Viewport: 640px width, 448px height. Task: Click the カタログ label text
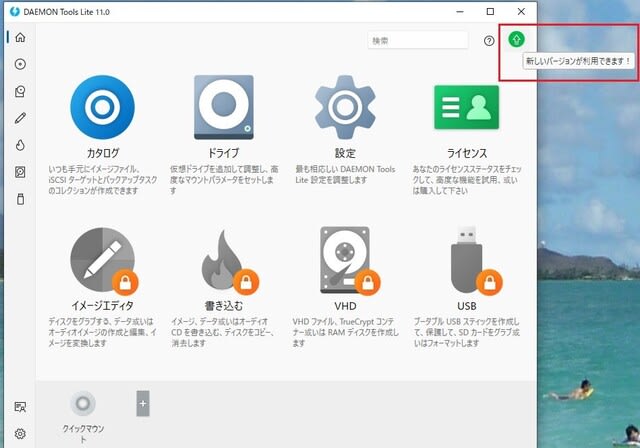pyautogui.click(x=102, y=153)
